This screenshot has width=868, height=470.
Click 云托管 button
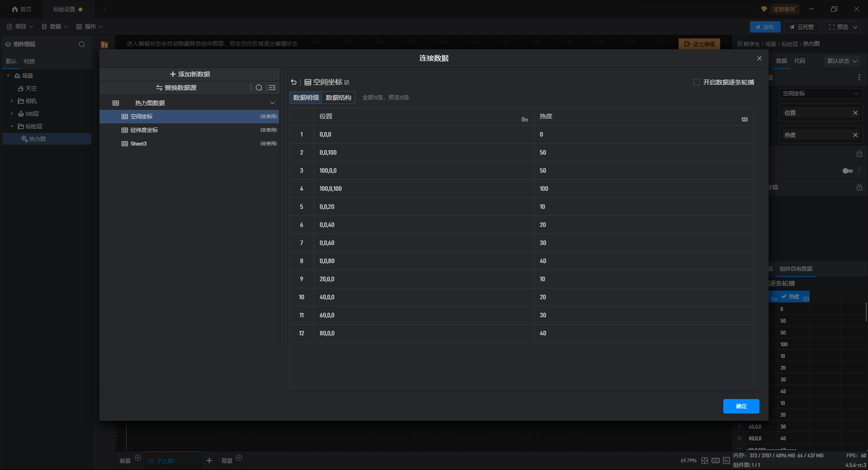click(802, 27)
